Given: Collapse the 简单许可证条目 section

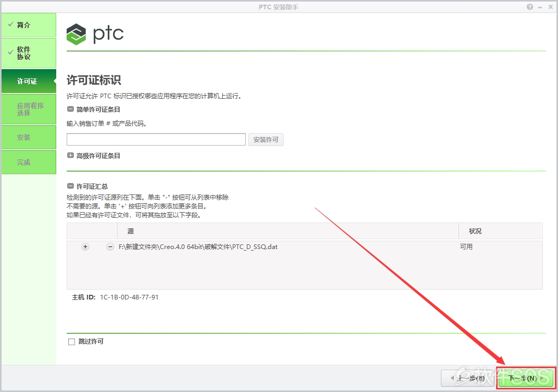Looking at the screenshot, I should click(70, 109).
